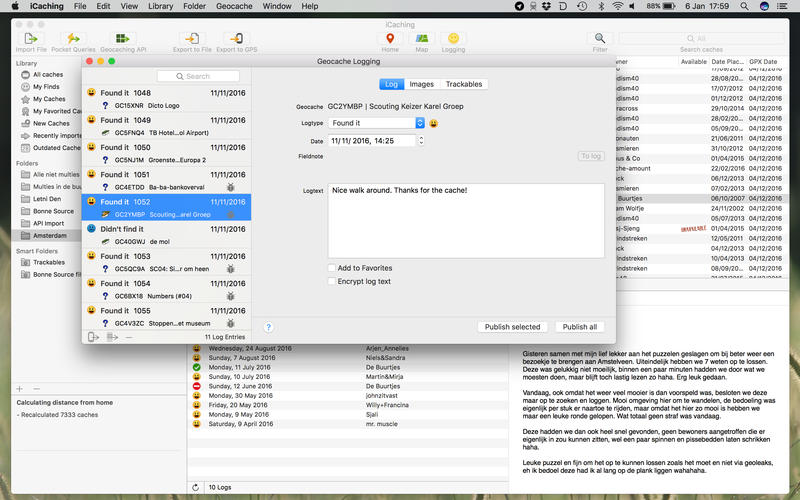Select the Sunday, 12 June 2016 log row
The height and width of the screenshot is (500, 800).
pos(348,386)
